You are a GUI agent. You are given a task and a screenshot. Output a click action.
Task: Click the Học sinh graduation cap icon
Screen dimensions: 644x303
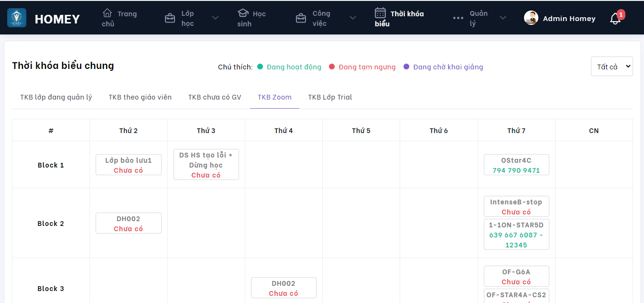(243, 13)
